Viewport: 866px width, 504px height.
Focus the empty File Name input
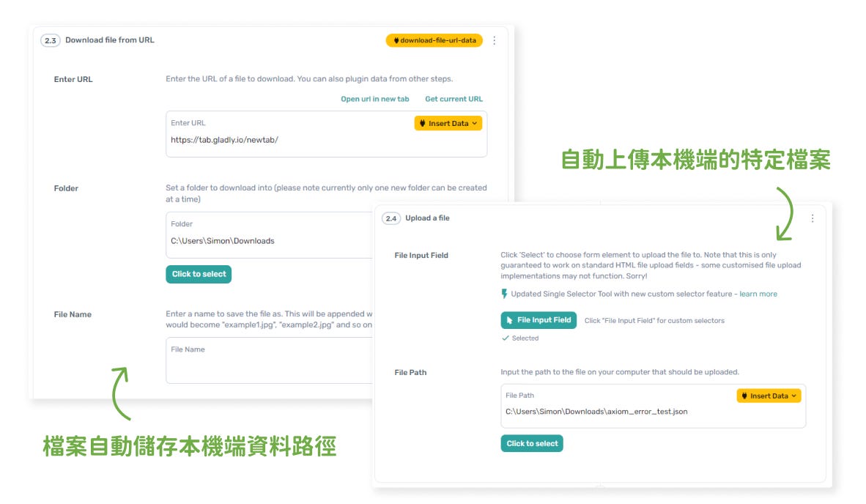270,360
